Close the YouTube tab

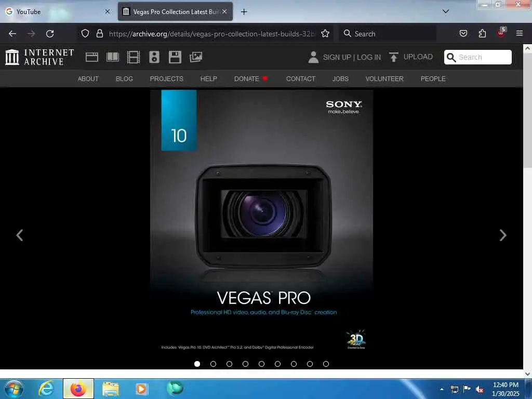(x=107, y=11)
